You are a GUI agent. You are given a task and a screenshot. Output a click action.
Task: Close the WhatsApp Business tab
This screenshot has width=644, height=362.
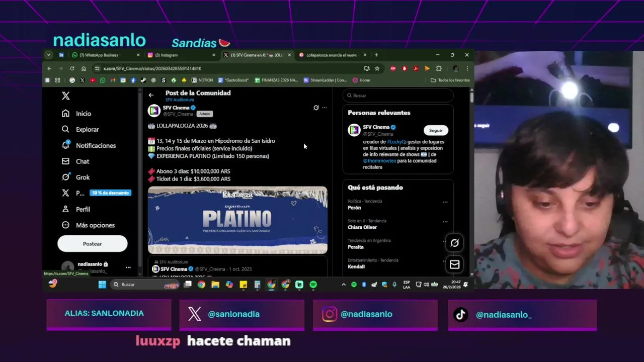point(138,55)
